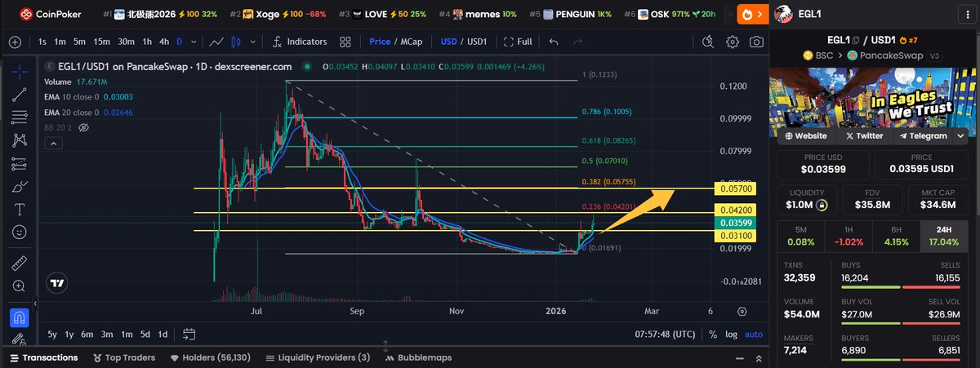The width and height of the screenshot is (980, 368).
Task: Select the Text annotation tool
Action: (19, 209)
